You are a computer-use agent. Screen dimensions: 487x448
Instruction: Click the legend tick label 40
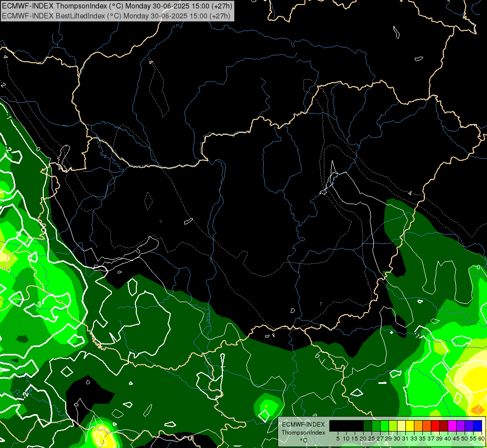(448, 439)
